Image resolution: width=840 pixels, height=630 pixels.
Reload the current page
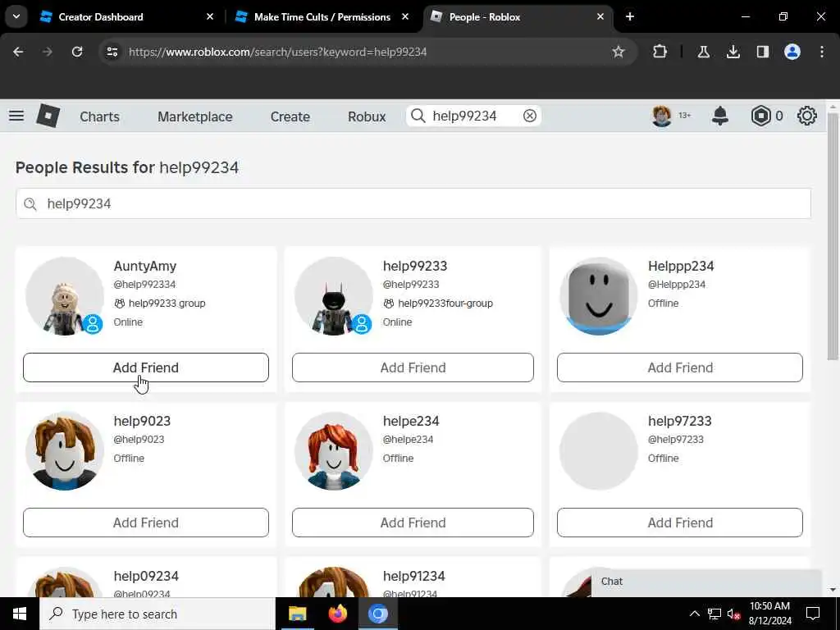[77, 52]
